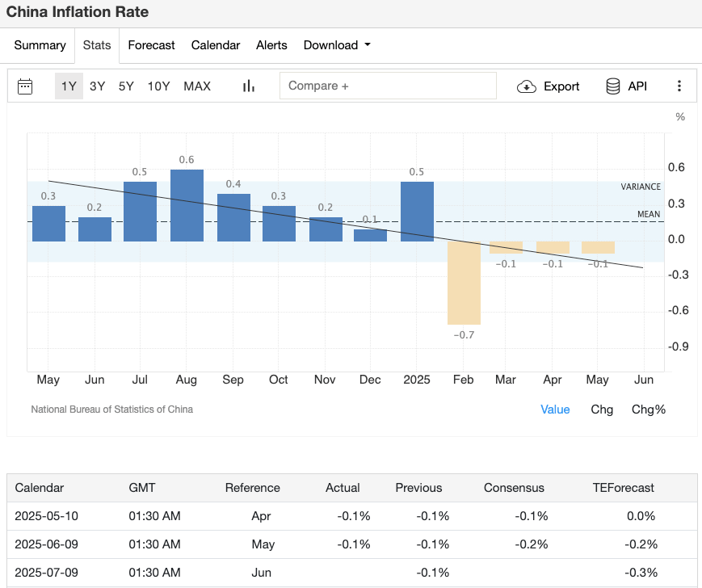Open the vertical three-dot overflow menu
This screenshot has height=588, width=702.
click(x=679, y=86)
